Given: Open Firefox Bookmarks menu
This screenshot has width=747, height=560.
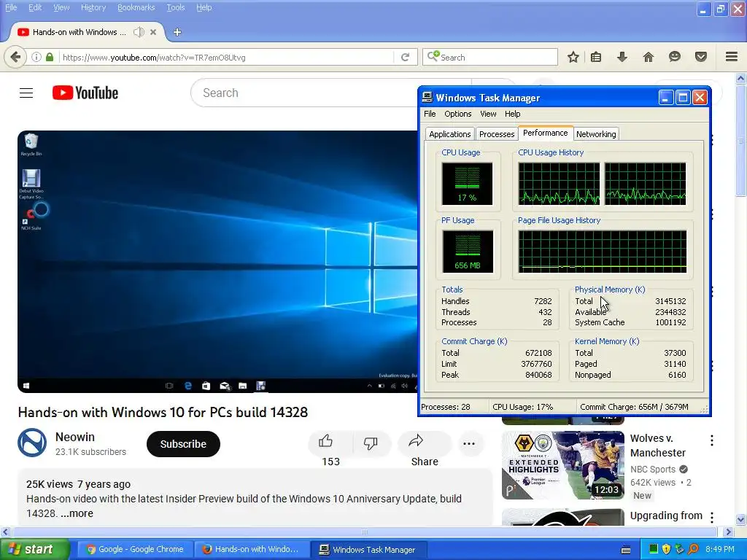Looking at the screenshot, I should coord(136,7).
